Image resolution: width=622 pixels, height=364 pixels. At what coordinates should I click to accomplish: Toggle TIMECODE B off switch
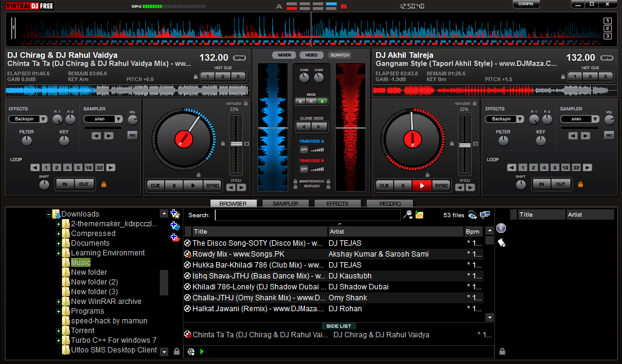click(x=304, y=169)
